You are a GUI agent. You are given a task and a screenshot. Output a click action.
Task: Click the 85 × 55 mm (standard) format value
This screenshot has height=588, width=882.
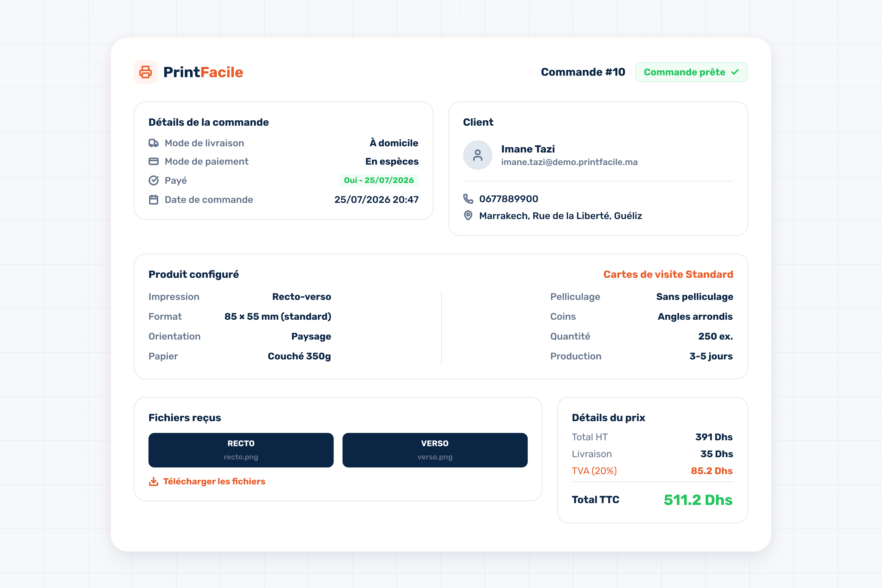pyautogui.click(x=278, y=316)
